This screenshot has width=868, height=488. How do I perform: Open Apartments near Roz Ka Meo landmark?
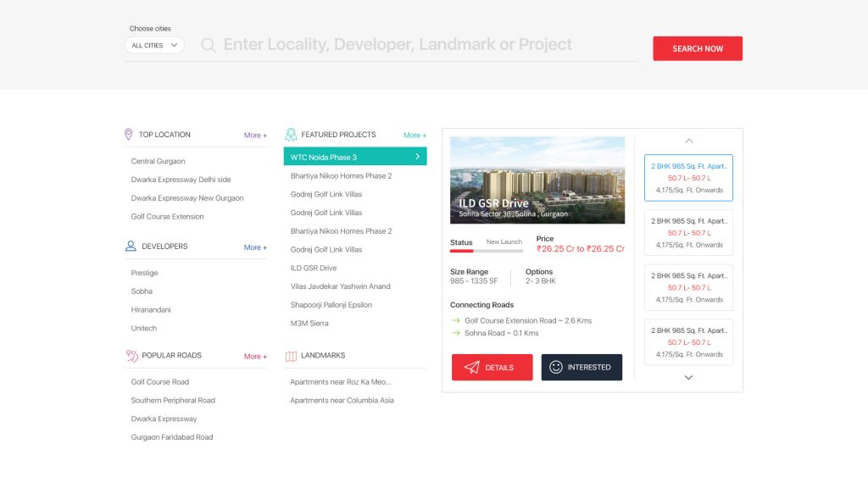coord(341,382)
